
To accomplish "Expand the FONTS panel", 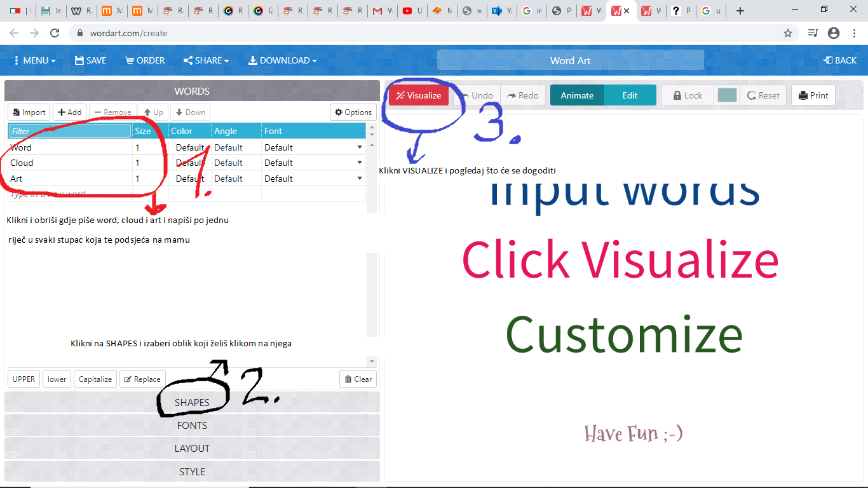I will (x=192, y=425).
